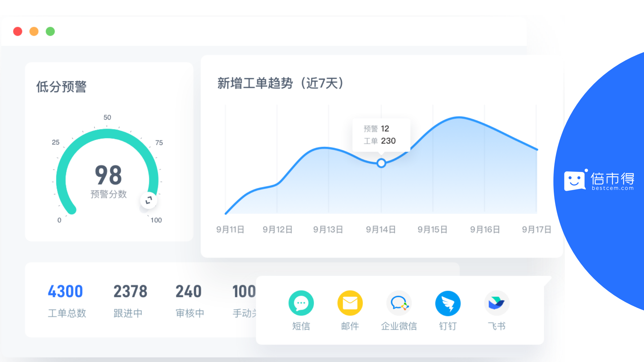This screenshot has width=644, height=362.
Task: Open the WeCom (企业微信) icon
Action: click(399, 303)
